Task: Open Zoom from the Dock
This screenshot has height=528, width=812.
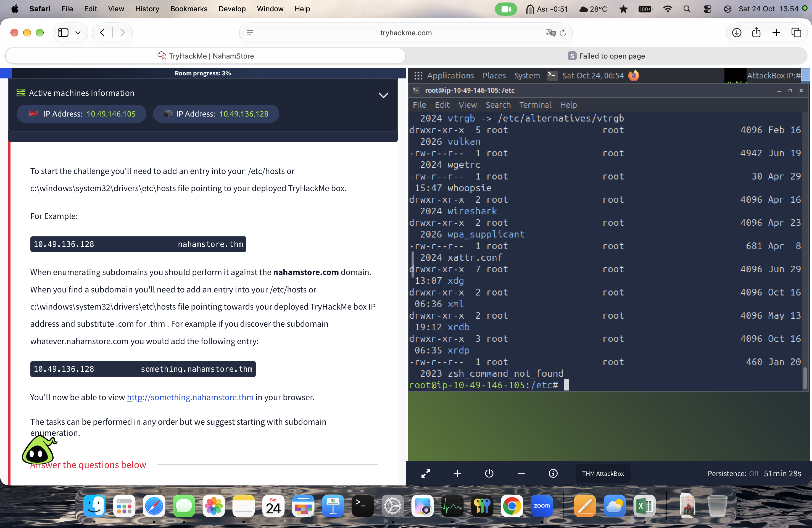Action: click(541, 506)
